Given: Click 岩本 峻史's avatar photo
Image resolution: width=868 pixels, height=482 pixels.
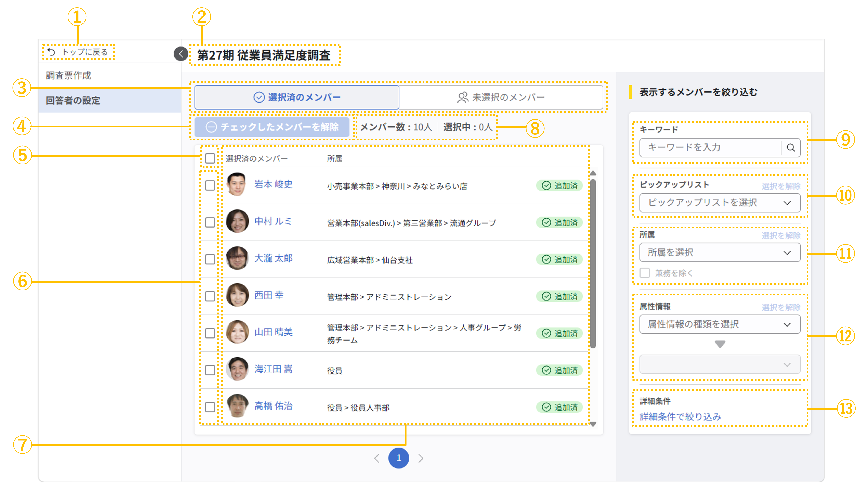Looking at the screenshot, I should [x=237, y=184].
